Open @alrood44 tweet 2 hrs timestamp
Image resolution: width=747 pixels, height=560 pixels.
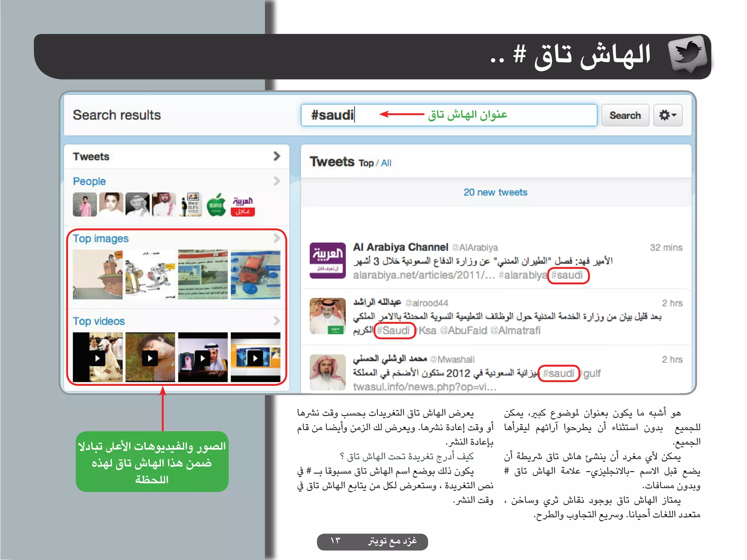pyautogui.click(x=672, y=303)
